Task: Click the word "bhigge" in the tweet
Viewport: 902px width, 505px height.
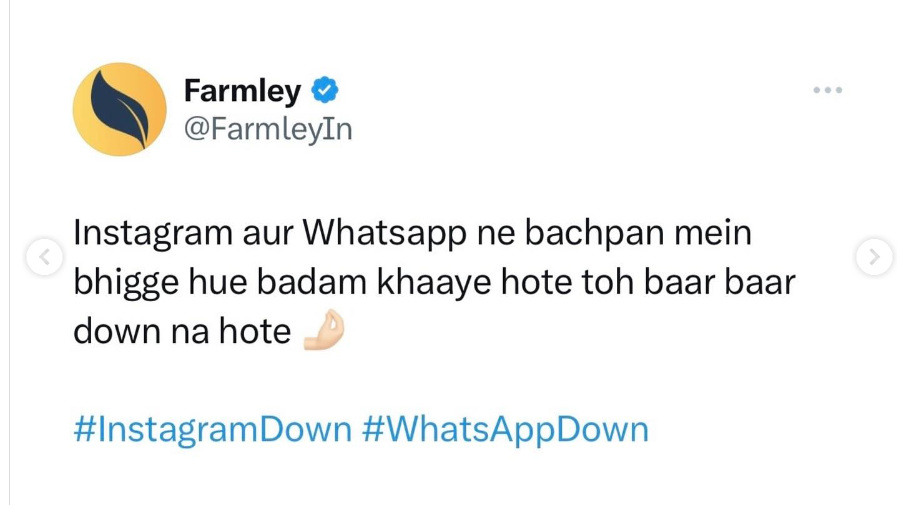Action: tap(126, 284)
